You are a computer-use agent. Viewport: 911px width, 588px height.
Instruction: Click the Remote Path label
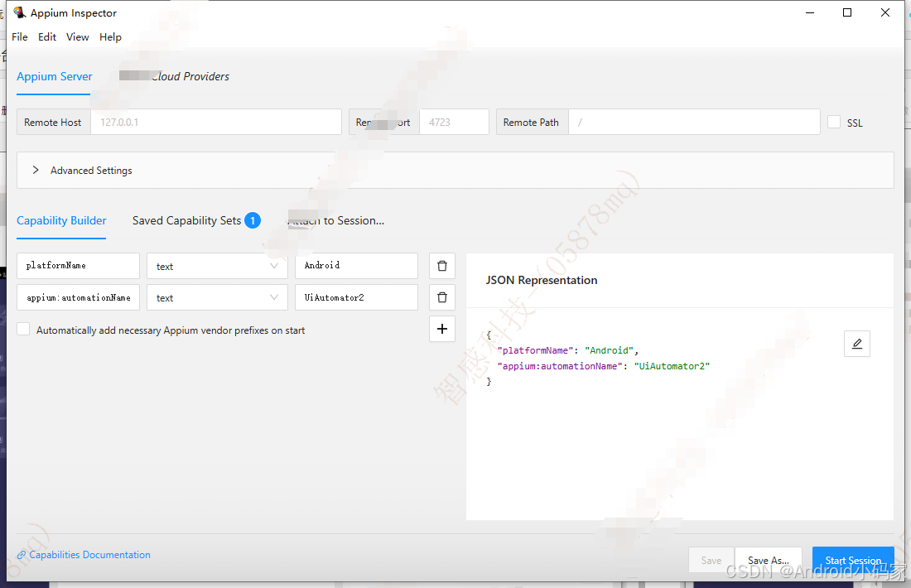531,122
